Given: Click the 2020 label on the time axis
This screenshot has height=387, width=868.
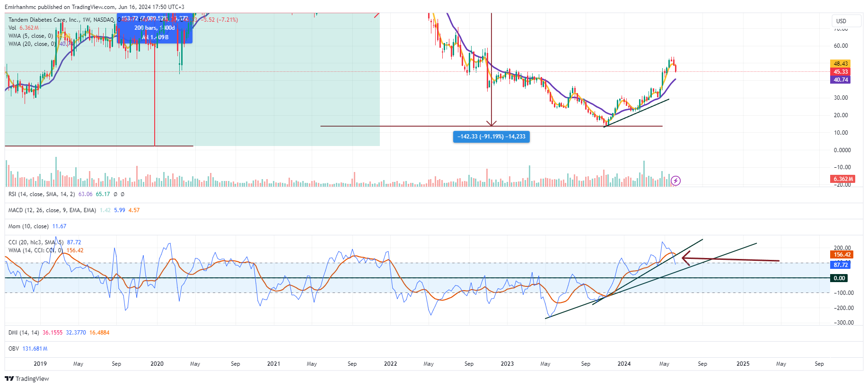Looking at the screenshot, I should tap(157, 364).
